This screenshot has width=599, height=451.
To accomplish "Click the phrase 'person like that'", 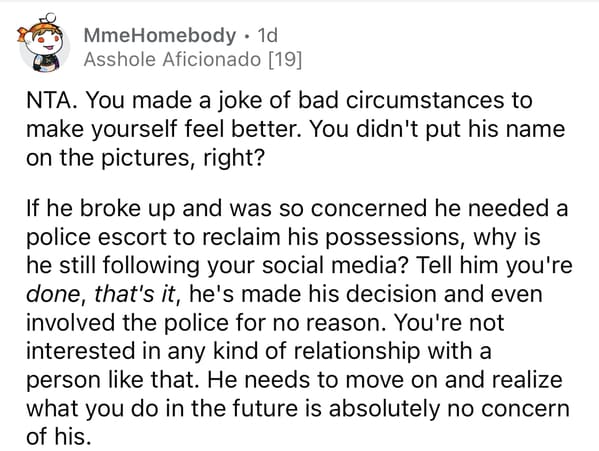I will 113,380.
